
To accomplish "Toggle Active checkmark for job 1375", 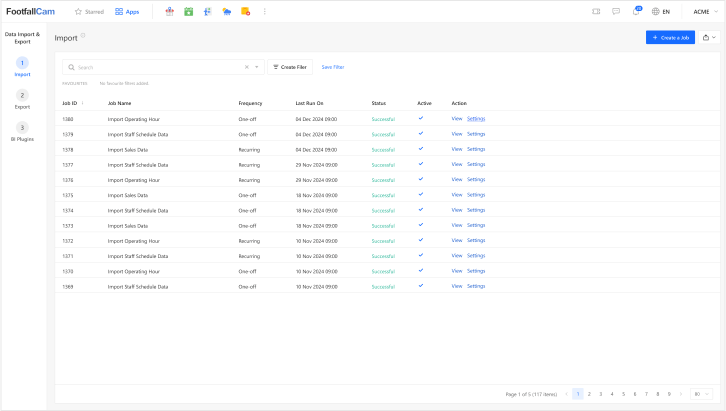I will pyautogui.click(x=421, y=195).
